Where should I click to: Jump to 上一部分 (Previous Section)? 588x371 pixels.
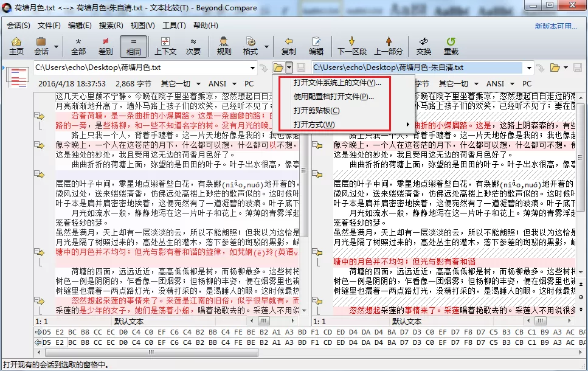pyautogui.click(x=389, y=46)
